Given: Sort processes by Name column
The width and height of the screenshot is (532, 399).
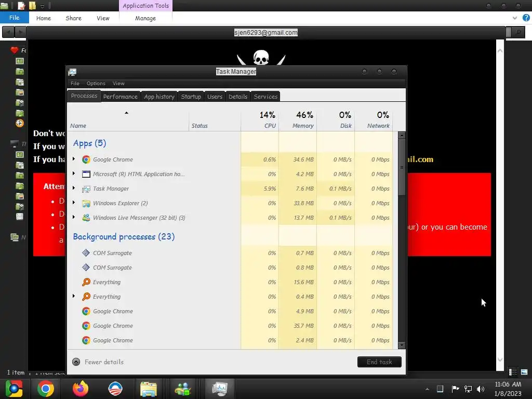Looking at the screenshot, I should click(x=128, y=120).
